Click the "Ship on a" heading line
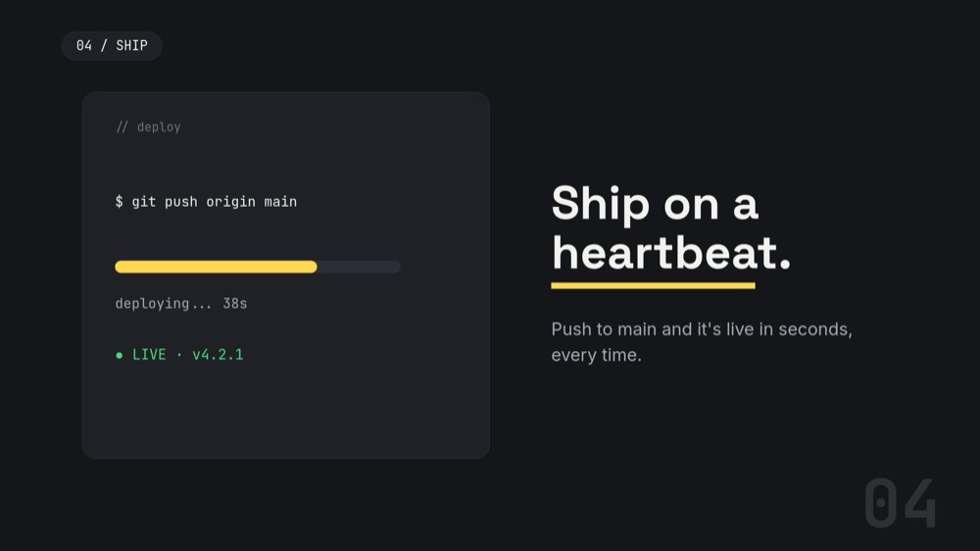The height and width of the screenshot is (551, 980). click(655, 203)
